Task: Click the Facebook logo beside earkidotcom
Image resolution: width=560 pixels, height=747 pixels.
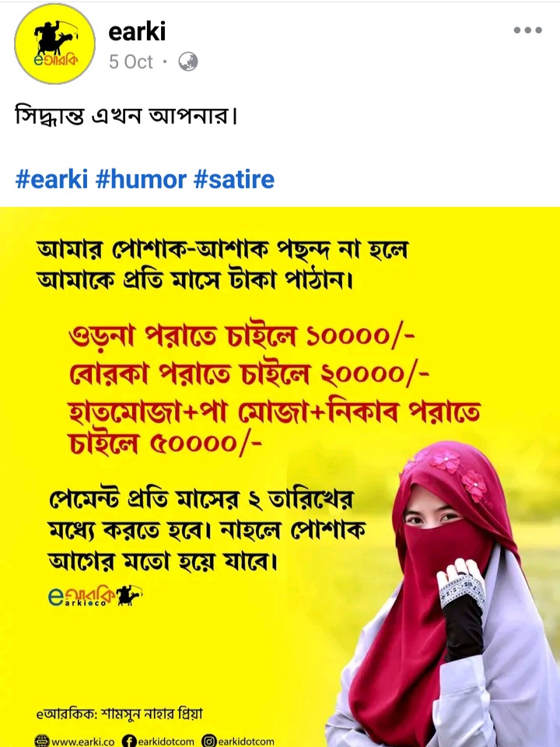Action: pos(128,741)
